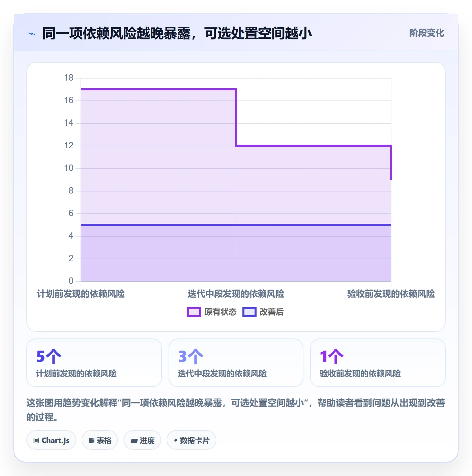Click the description paragraph starting 这张图用趋势变化
Image resolution: width=472 pixels, height=476 pixels.
pos(236,410)
